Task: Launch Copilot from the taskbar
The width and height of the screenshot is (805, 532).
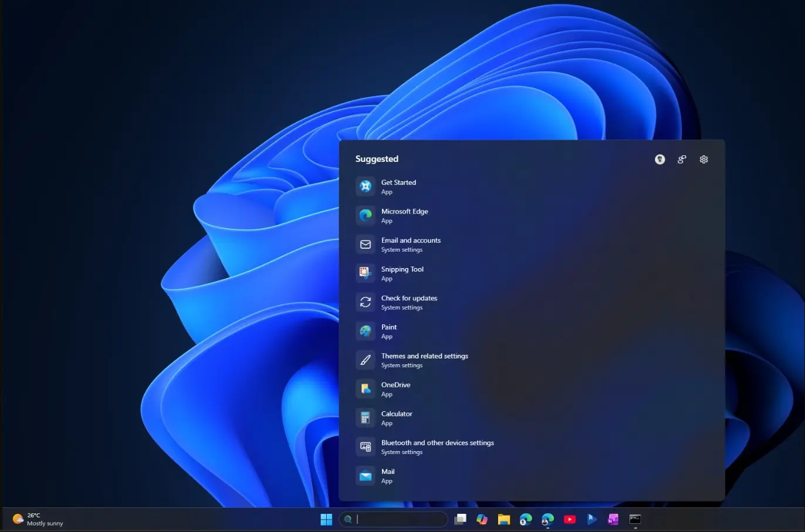Action: [x=482, y=519]
